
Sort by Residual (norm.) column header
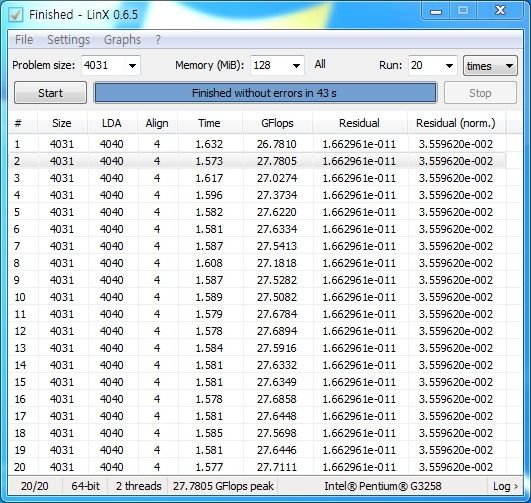click(x=456, y=123)
